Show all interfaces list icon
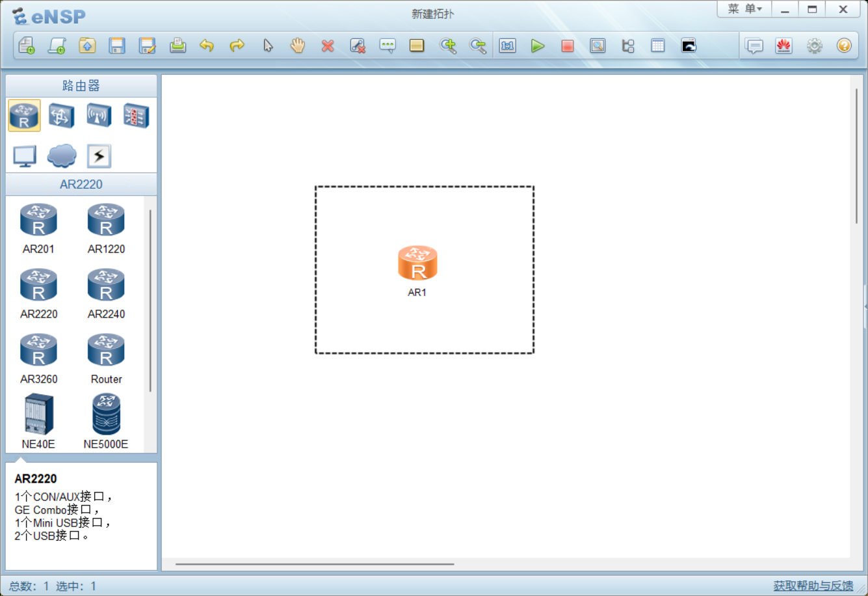Screen dimensions: 868x596 pos(628,46)
